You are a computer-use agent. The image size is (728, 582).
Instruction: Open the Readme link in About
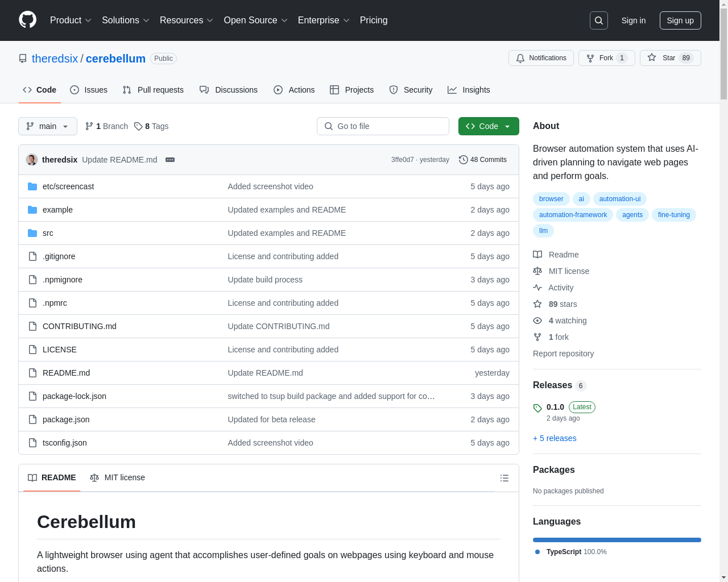pyautogui.click(x=556, y=255)
